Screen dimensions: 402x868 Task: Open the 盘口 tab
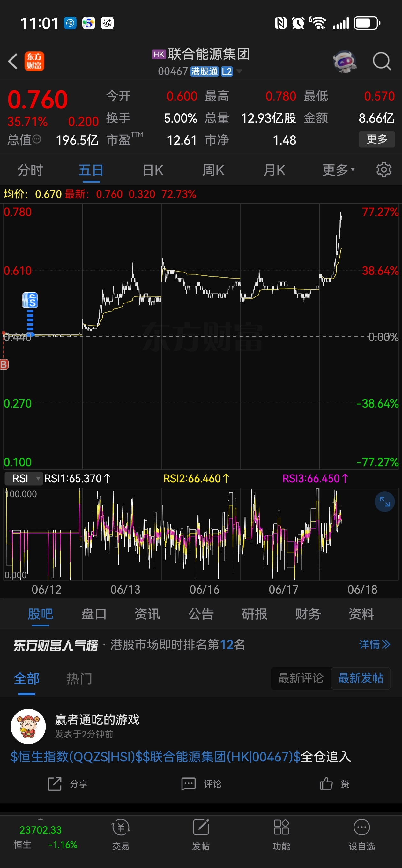click(x=94, y=614)
